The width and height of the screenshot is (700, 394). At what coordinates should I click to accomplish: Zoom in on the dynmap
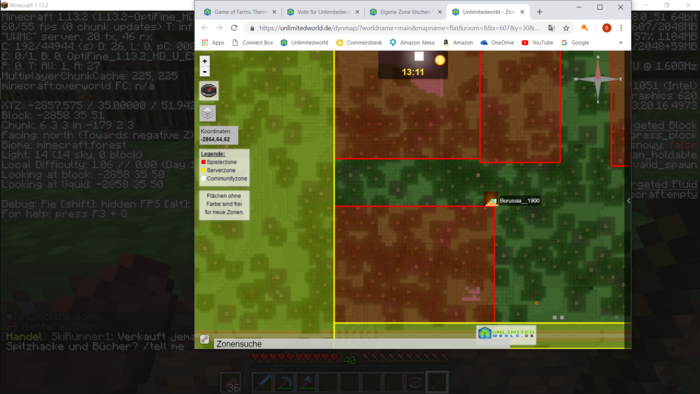[204, 61]
